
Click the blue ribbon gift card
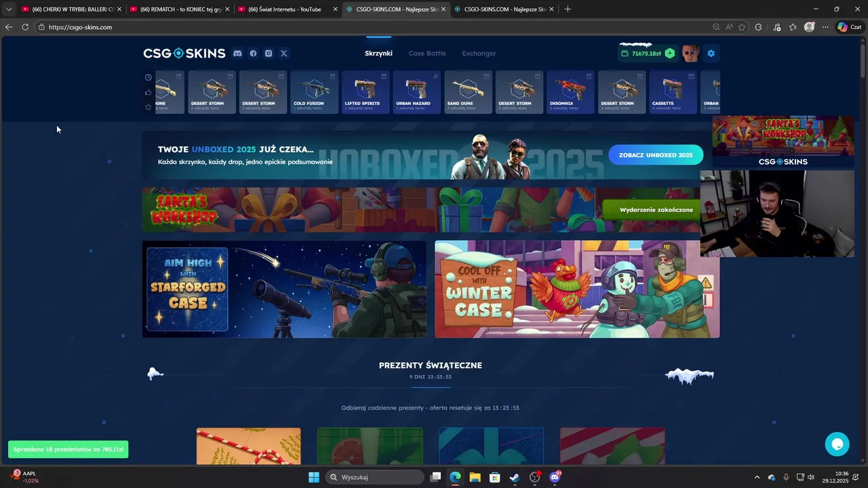[x=491, y=446]
